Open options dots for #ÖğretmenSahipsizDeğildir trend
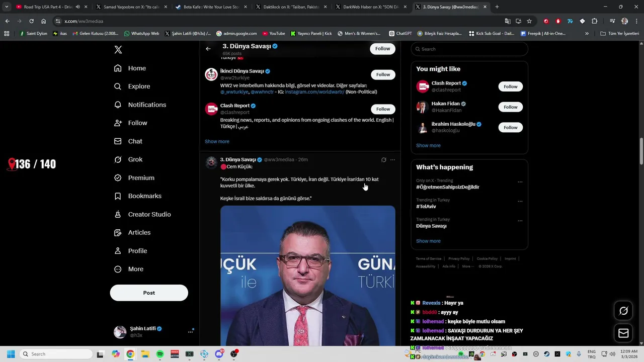The height and width of the screenshot is (362, 644). [520, 182]
